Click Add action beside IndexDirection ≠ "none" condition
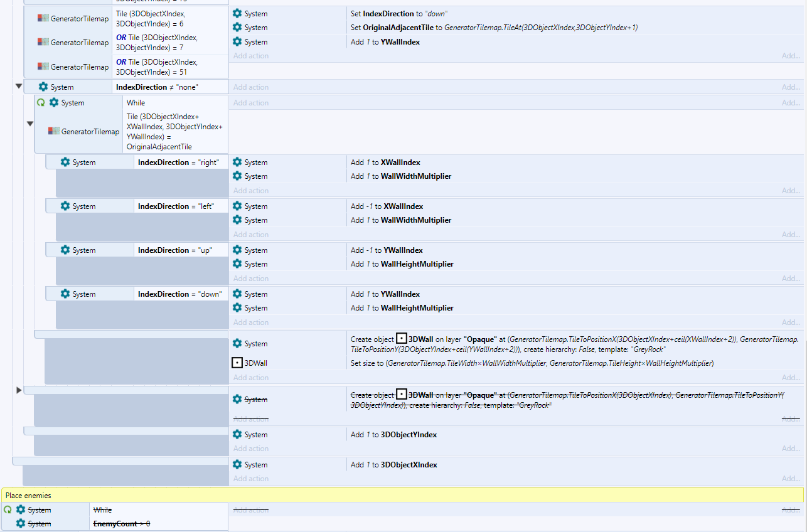Screen dimensions: 807x532 point(251,87)
